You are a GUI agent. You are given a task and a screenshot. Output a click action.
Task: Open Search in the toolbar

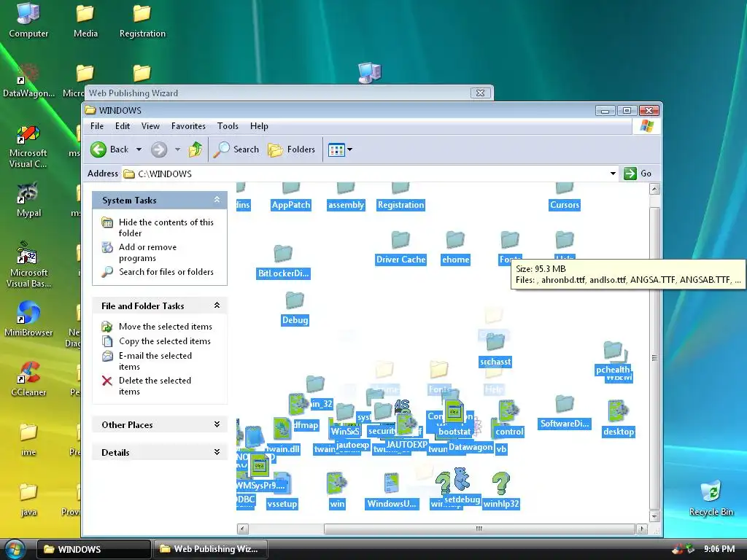(236, 149)
